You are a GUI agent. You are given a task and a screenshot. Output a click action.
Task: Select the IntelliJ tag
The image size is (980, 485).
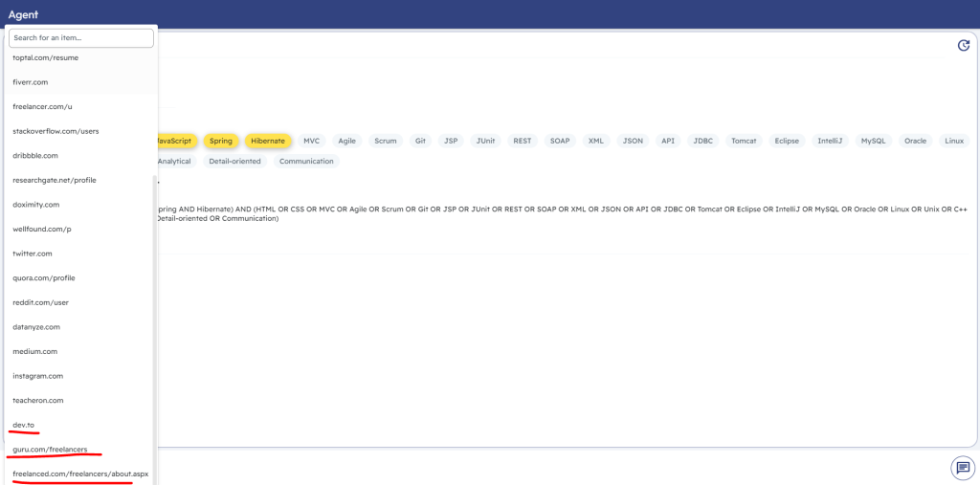830,141
